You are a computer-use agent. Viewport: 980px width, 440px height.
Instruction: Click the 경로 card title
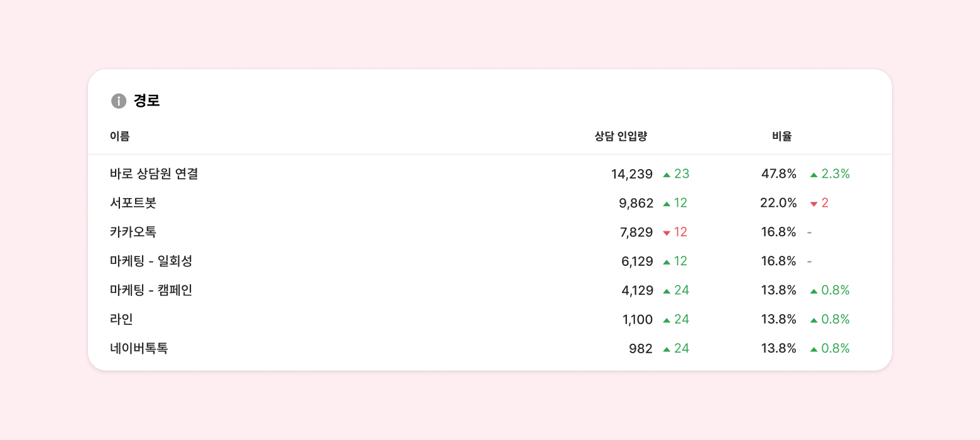[147, 101]
